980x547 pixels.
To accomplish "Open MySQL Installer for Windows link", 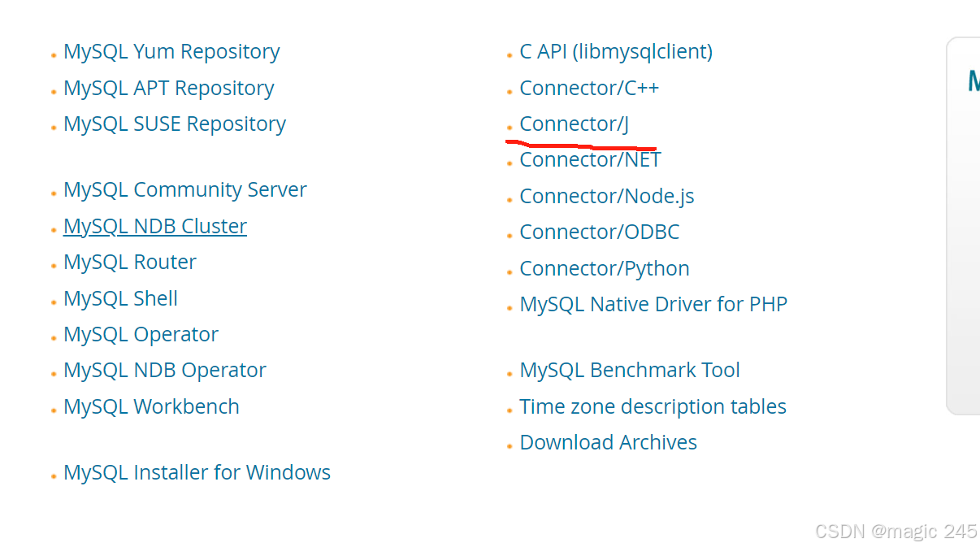I will coord(197,472).
